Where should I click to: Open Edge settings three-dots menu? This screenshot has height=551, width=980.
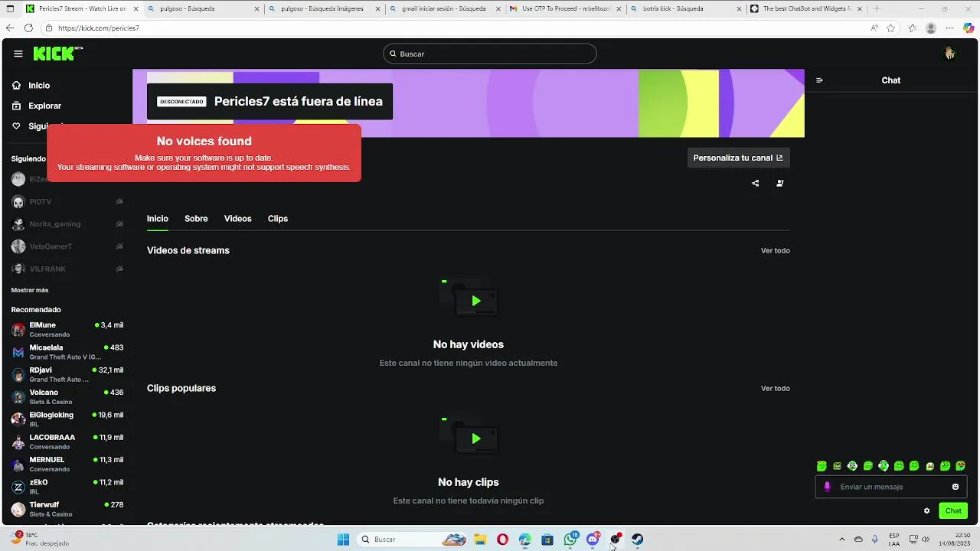(x=950, y=28)
